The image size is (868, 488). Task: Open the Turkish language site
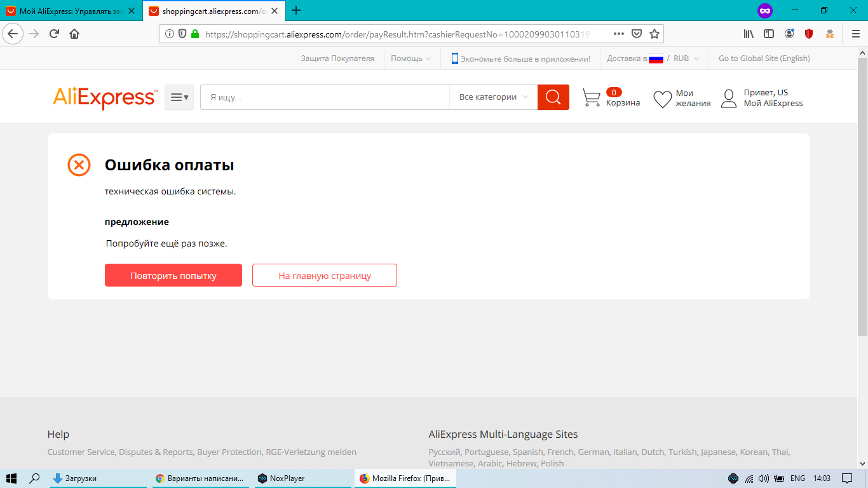pos(682,452)
